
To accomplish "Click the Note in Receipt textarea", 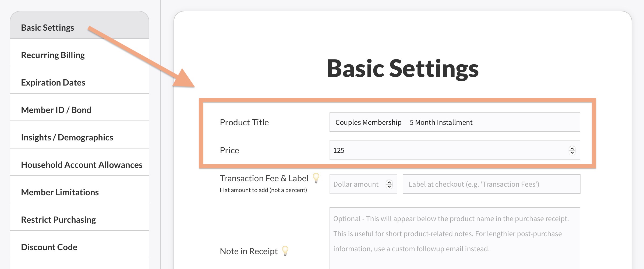I will (x=455, y=237).
